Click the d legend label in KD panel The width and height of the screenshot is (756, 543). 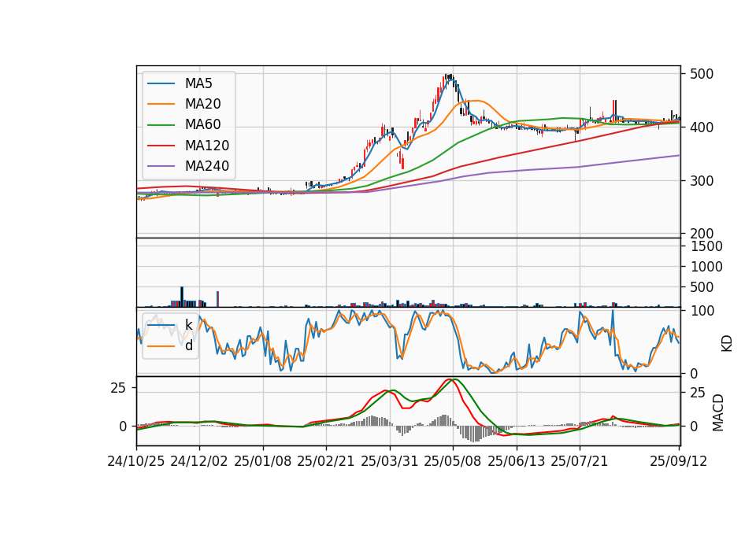189,345
